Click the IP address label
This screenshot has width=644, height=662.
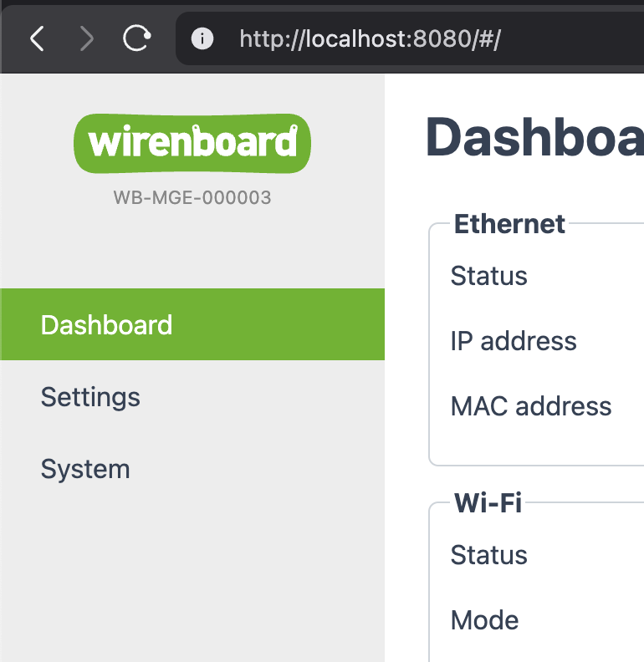coord(514,341)
